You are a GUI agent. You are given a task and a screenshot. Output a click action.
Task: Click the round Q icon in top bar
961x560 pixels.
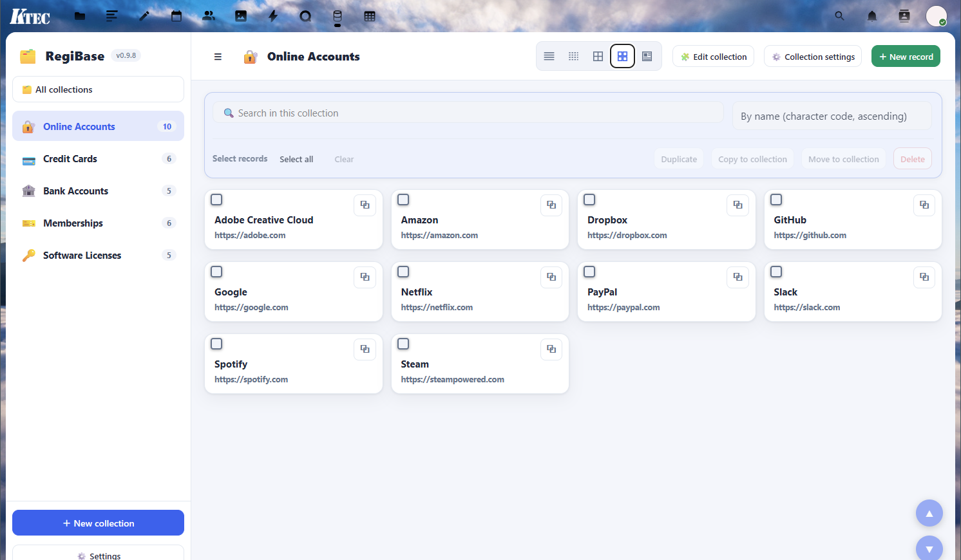[x=305, y=16]
